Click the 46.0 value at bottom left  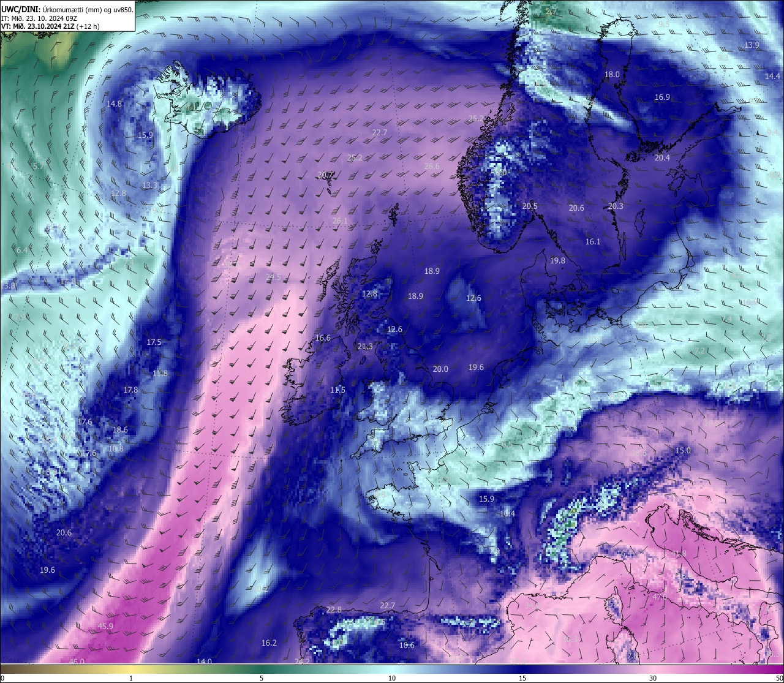click(x=77, y=662)
